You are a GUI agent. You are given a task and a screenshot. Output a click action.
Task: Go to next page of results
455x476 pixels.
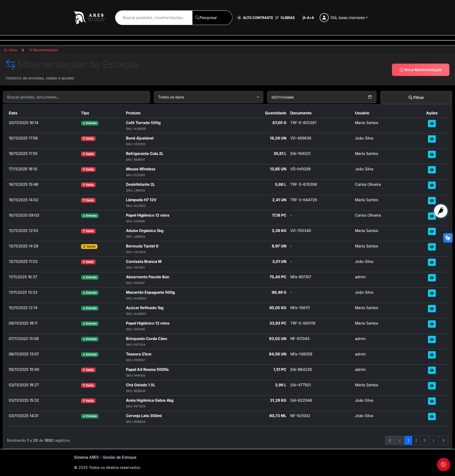tap(433, 440)
